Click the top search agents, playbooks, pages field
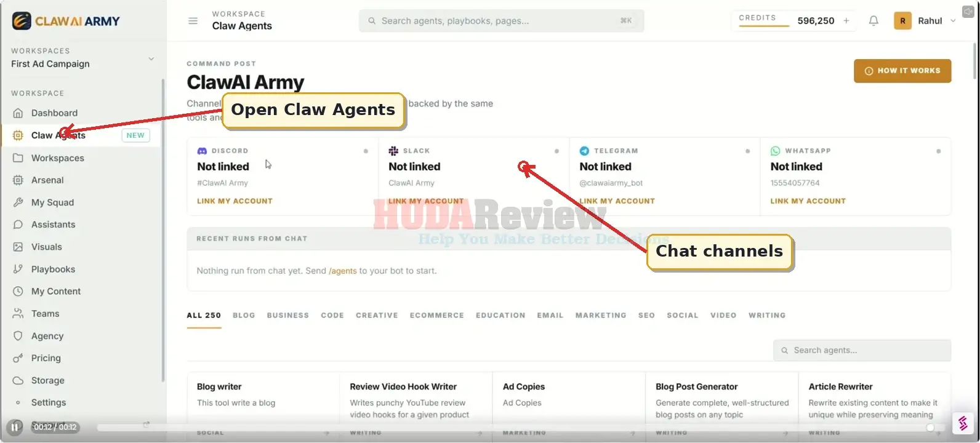The image size is (980, 443). point(502,21)
